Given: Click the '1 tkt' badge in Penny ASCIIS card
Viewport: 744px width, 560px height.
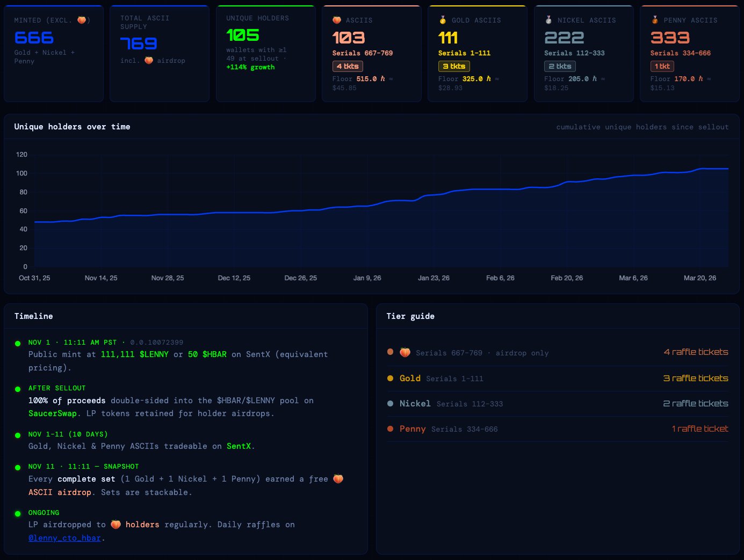Looking at the screenshot, I should (662, 67).
